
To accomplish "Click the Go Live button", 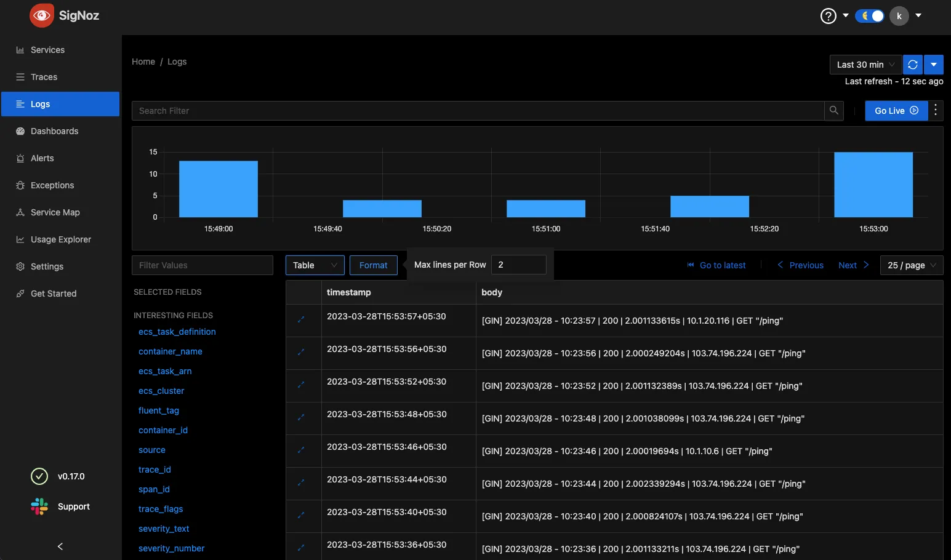I will [x=896, y=111].
